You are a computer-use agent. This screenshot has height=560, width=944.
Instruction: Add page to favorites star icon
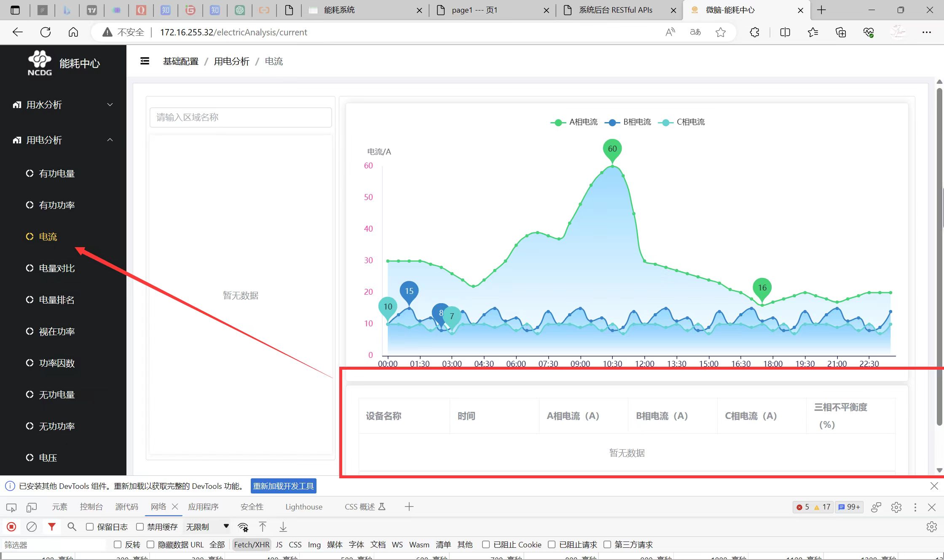[x=721, y=32]
